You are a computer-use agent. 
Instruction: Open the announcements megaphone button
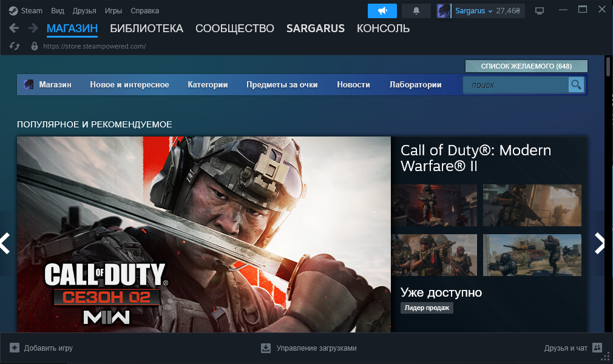coord(382,11)
